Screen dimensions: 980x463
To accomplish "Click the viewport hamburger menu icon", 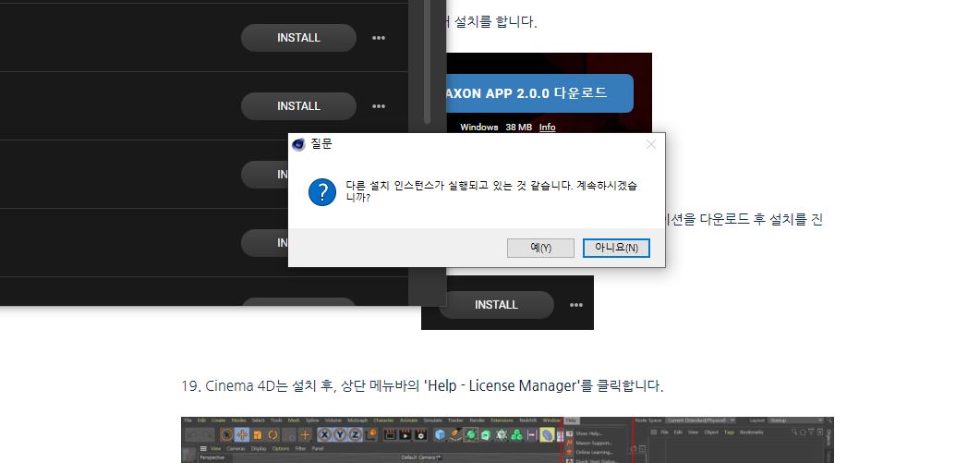I will (203, 448).
